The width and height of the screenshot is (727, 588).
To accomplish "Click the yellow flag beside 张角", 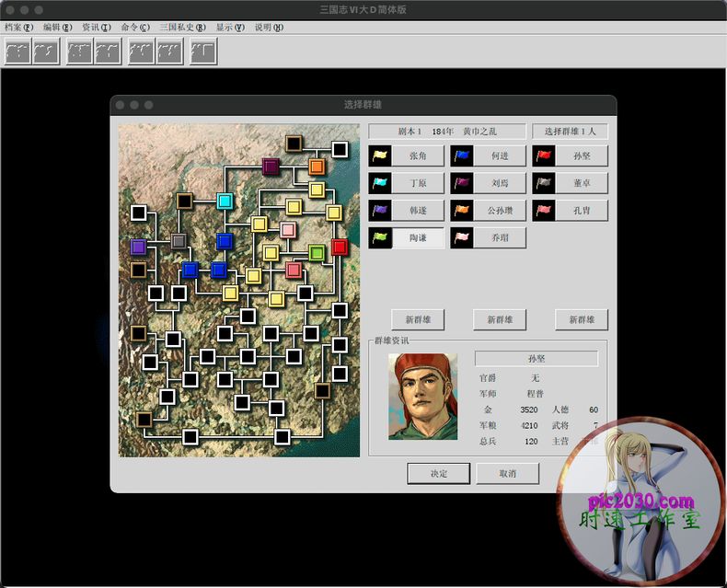I will tap(380, 156).
